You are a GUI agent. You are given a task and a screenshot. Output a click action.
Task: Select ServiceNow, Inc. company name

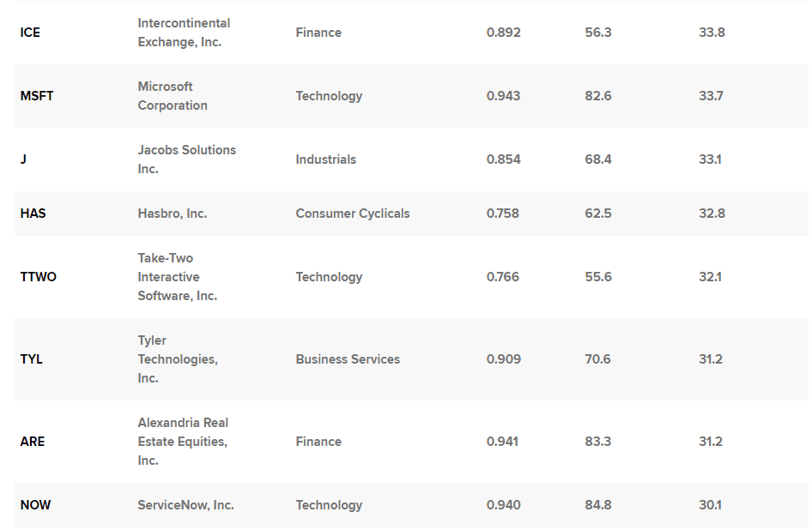pos(185,505)
